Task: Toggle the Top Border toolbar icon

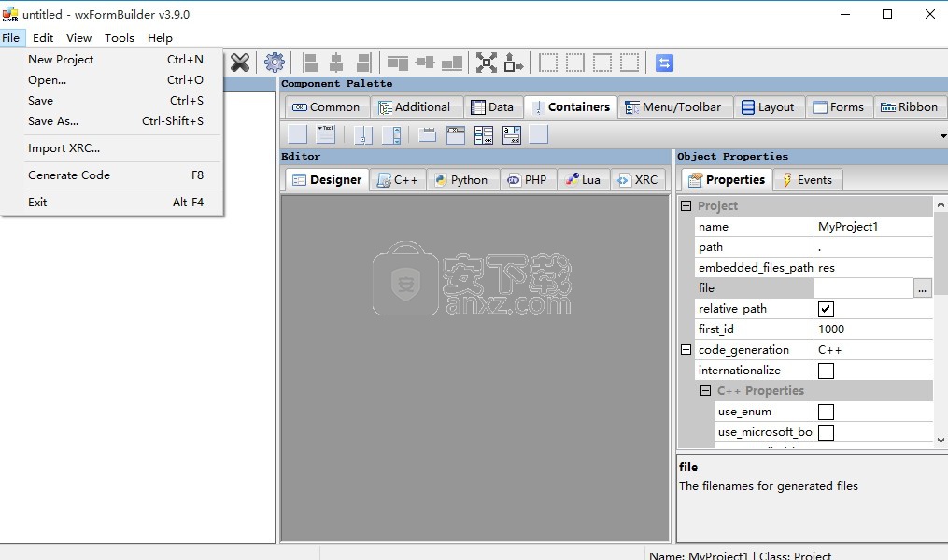Action: click(602, 63)
